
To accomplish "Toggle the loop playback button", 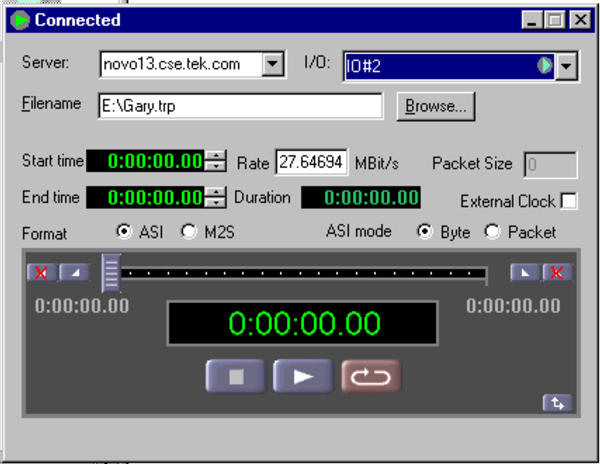I will (371, 376).
